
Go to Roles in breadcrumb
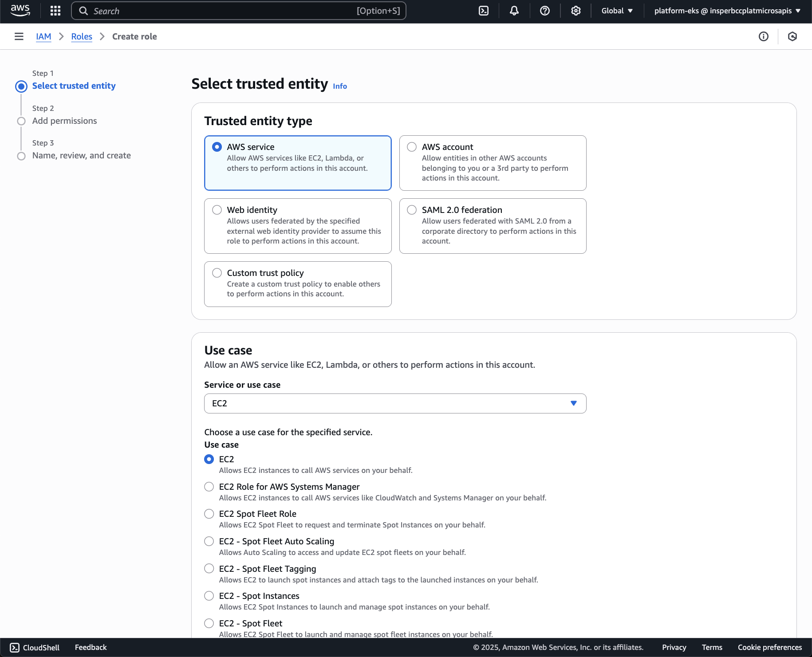point(82,36)
